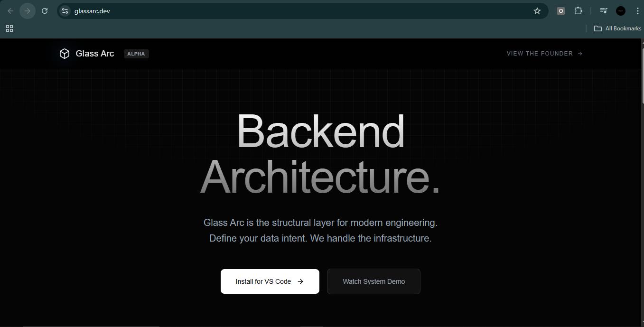Toggle the bookmark star for this page

(x=537, y=10)
